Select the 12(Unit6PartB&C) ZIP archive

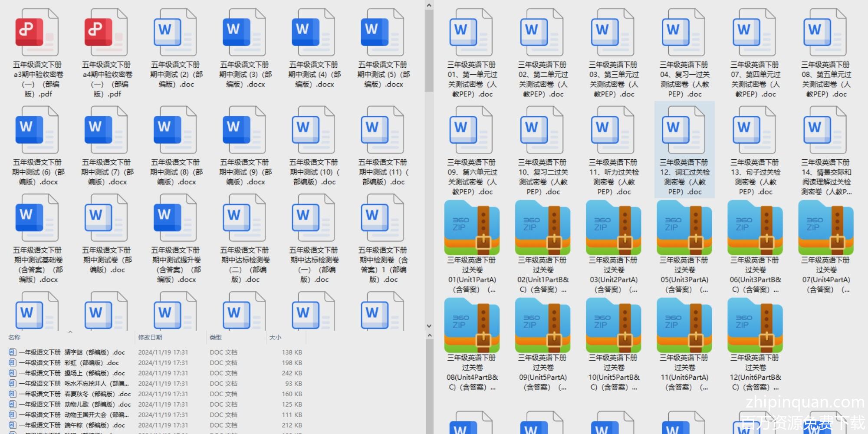point(755,326)
